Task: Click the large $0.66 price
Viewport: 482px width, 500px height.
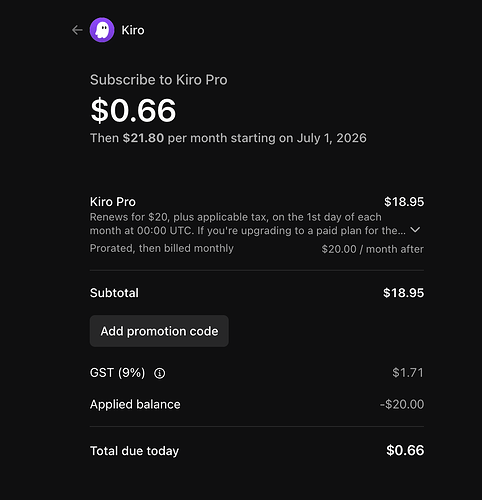Action: click(133, 110)
